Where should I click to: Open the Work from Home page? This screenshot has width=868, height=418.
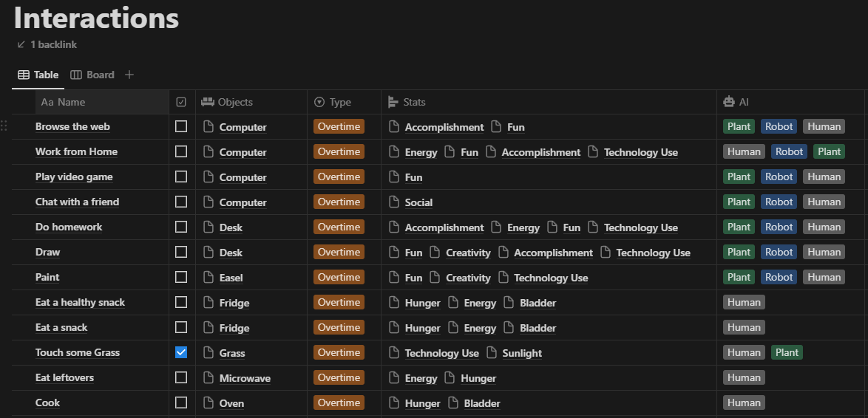(76, 152)
